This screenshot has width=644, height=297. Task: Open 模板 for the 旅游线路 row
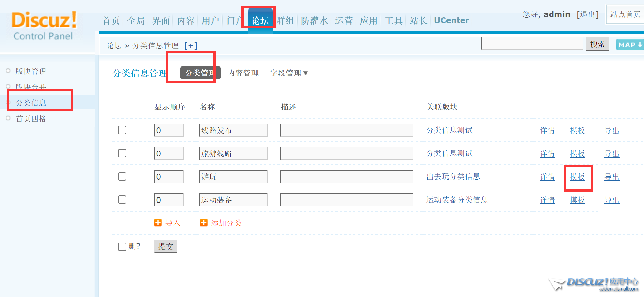point(577,154)
